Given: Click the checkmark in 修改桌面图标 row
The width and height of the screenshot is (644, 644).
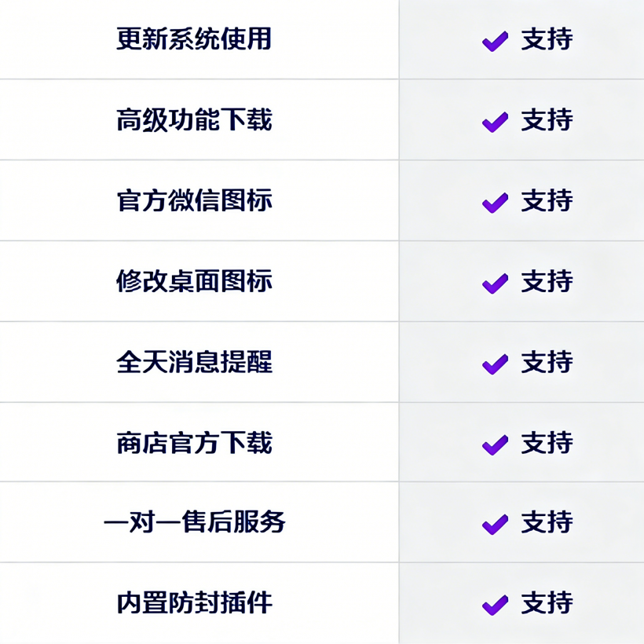Looking at the screenshot, I should pos(495,284).
